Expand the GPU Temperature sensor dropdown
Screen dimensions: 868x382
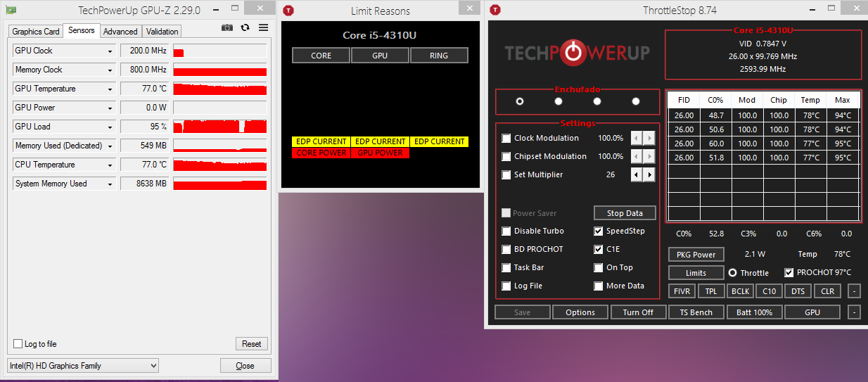point(110,89)
